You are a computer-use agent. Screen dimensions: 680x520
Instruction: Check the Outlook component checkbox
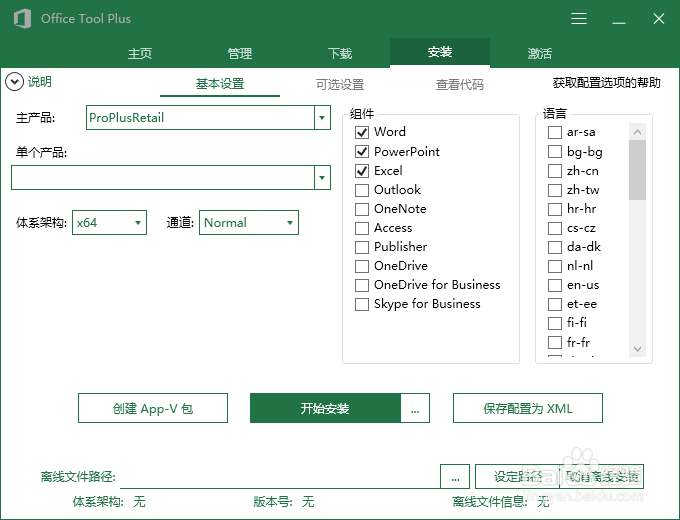pyautogui.click(x=362, y=190)
